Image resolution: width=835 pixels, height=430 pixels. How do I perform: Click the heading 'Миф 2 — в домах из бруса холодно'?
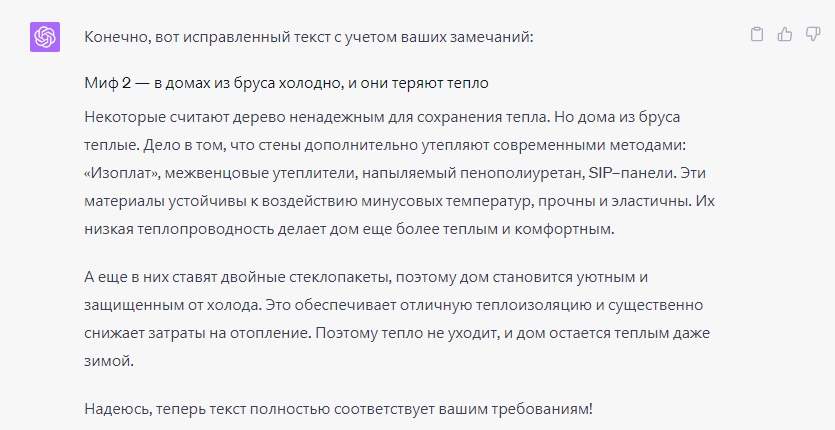click(x=214, y=83)
